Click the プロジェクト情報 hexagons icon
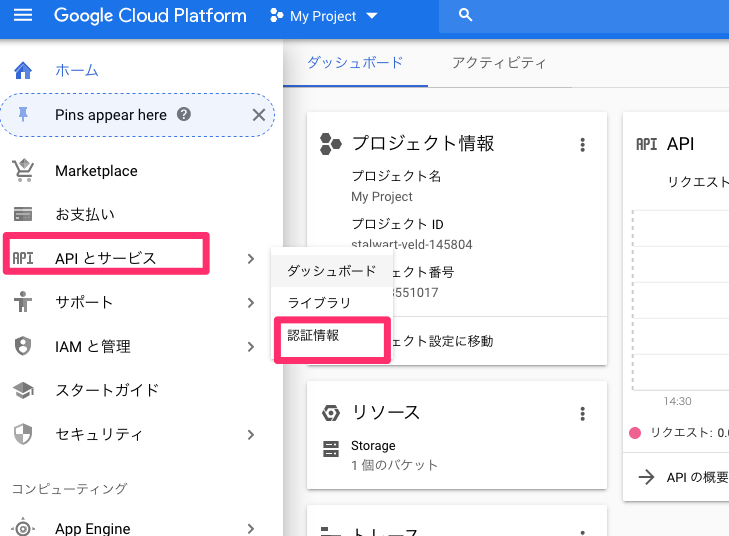This screenshot has width=729, height=536. click(x=331, y=144)
